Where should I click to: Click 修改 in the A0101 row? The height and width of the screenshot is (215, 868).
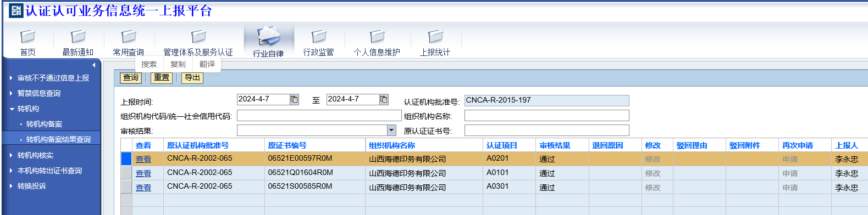[653, 173]
